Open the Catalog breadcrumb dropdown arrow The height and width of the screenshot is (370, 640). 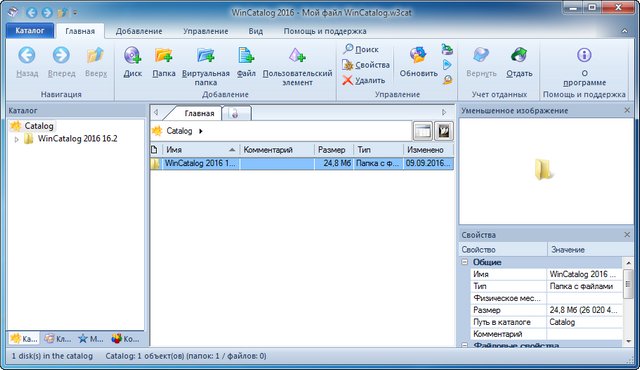click(201, 131)
